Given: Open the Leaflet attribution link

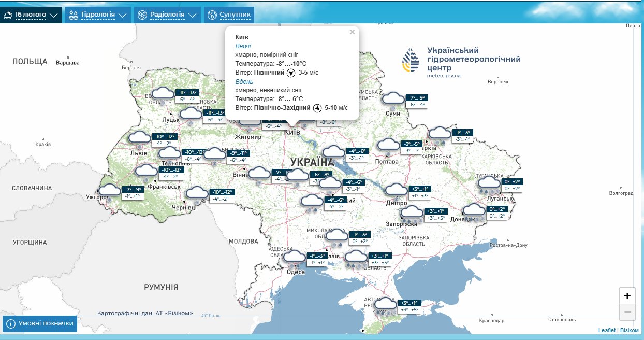Looking at the screenshot, I should click(607, 330).
